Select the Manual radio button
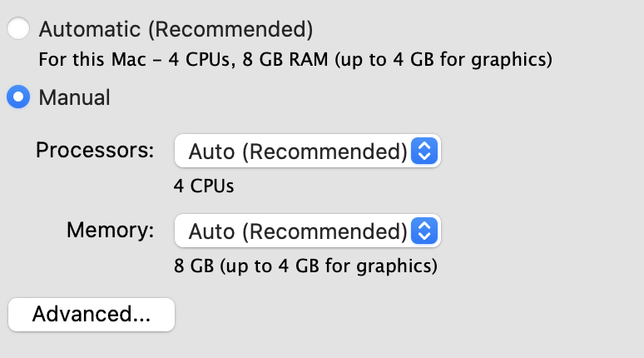 [18, 97]
